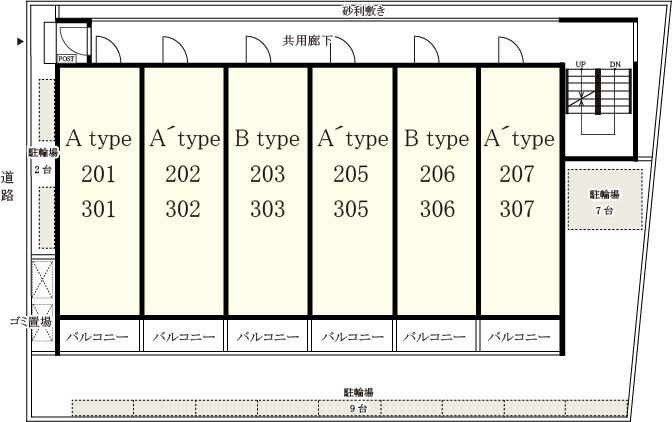The width and height of the screenshot is (672, 422).
Task: Click the バルコニー label below unit 201
Action: click(x=97, y=336)
